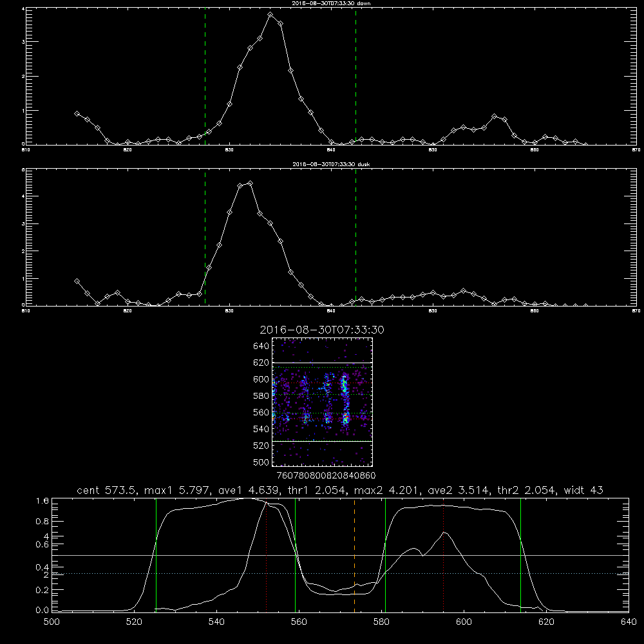644x644 pixels.
Task: Select the green vertical line near 581
Action: point(385,554)
